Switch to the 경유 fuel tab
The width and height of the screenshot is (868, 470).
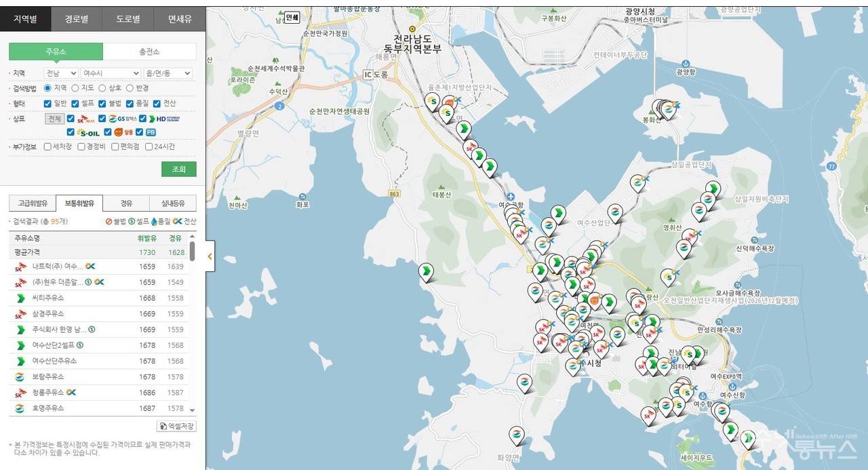click(126, 203)
